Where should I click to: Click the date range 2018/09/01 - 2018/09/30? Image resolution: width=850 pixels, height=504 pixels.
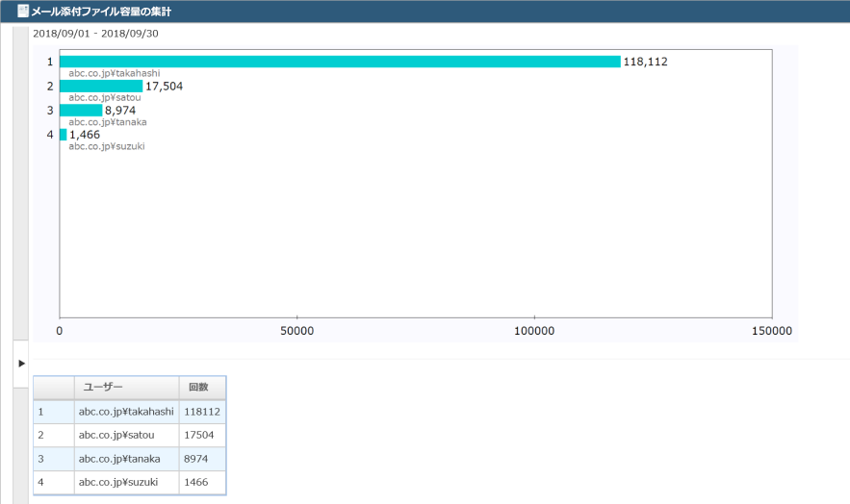(x=95, y=34)
